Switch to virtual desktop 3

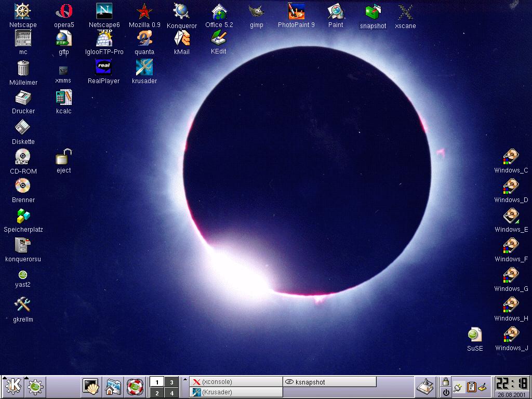coord(171,382)
